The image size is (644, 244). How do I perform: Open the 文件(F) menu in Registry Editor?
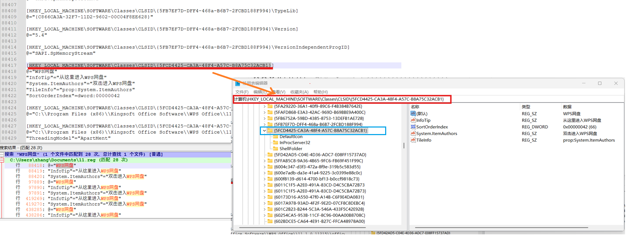242,92
